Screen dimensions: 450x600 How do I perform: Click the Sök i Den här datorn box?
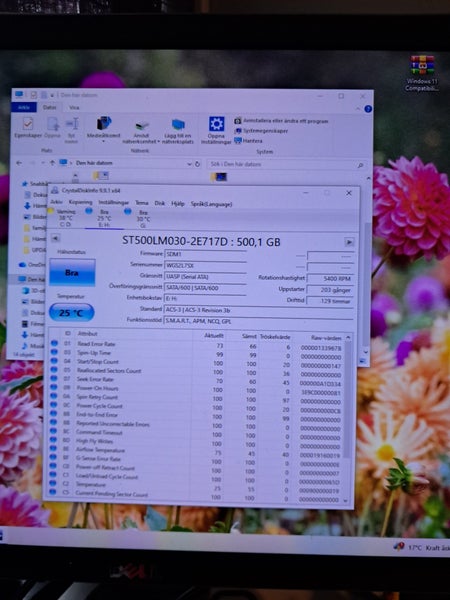click(286, 165)
